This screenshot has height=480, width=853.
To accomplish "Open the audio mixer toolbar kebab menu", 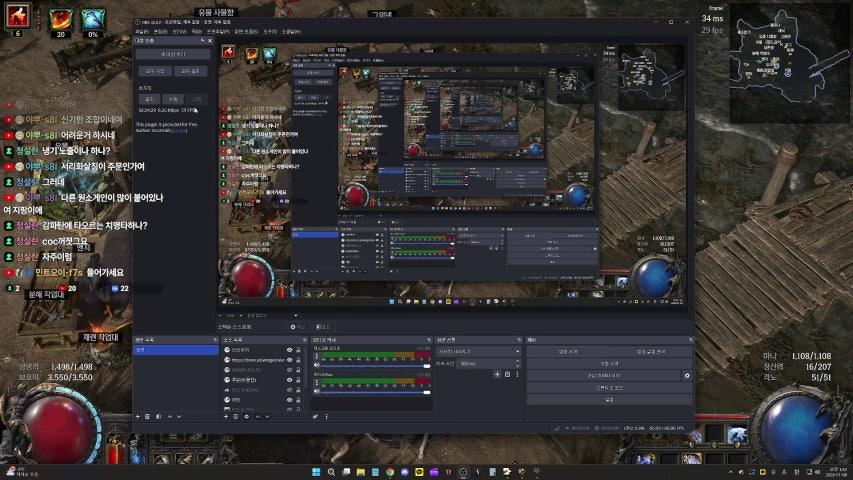I will click(x=326, y=417).
